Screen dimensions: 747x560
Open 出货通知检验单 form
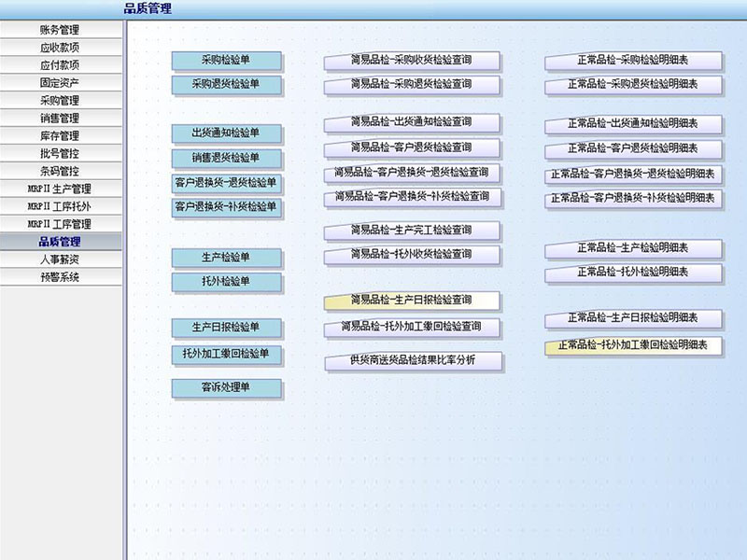pyautogui.click(x=226, y=133)
